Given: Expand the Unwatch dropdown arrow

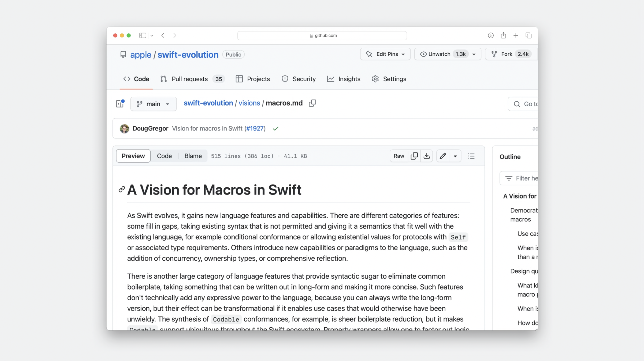Looking at the screenshot, I should click(x=474, y=54).
